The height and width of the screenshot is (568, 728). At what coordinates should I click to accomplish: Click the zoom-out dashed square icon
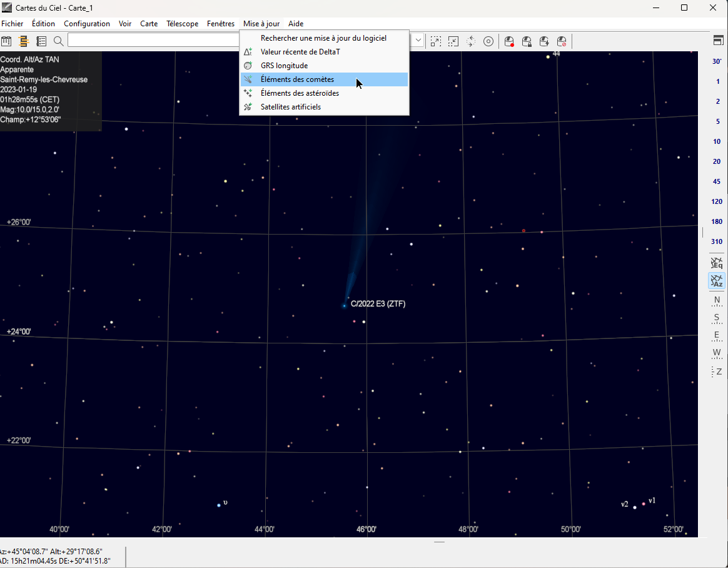(x=453, y=41)
